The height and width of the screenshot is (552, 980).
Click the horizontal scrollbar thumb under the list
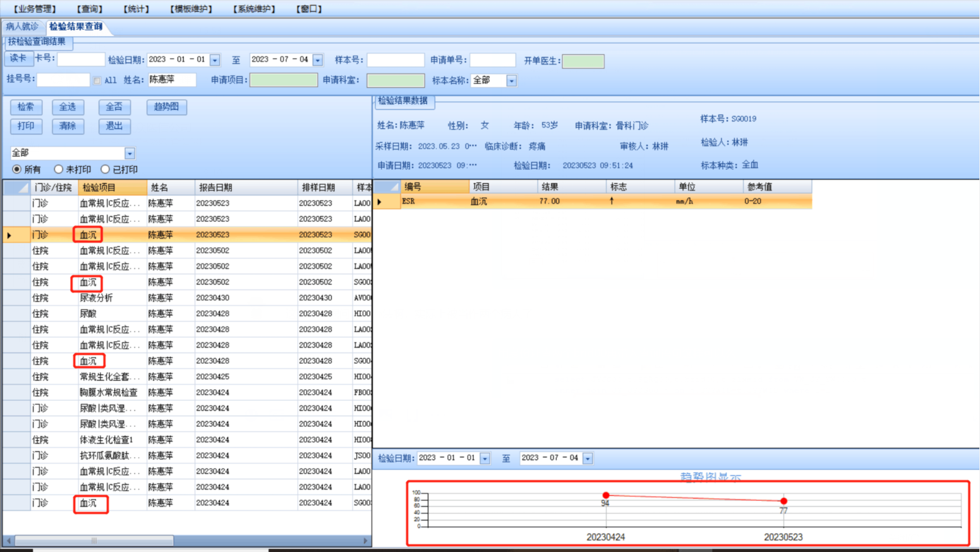(x=94, y=541)
